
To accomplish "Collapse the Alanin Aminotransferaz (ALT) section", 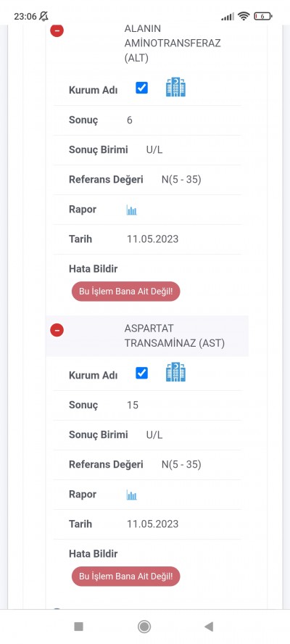I will (57, 30).
